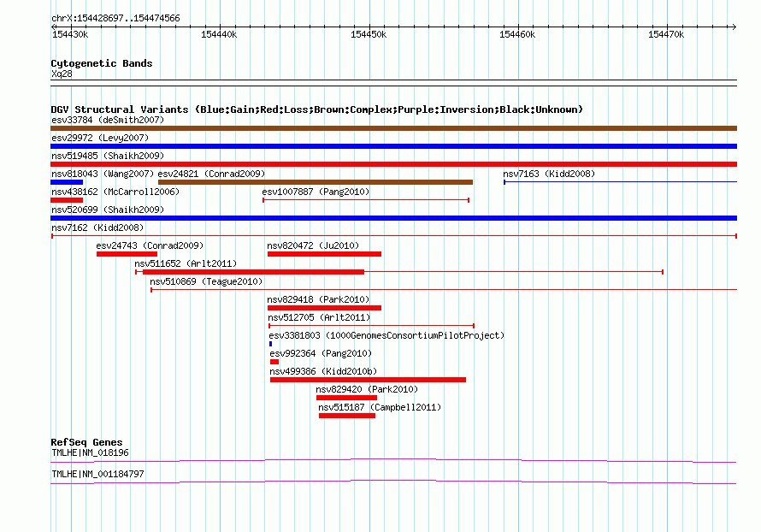Click the 154430k ruler tick label
Viewport: 761px width, 532px height.
[70, 34]
